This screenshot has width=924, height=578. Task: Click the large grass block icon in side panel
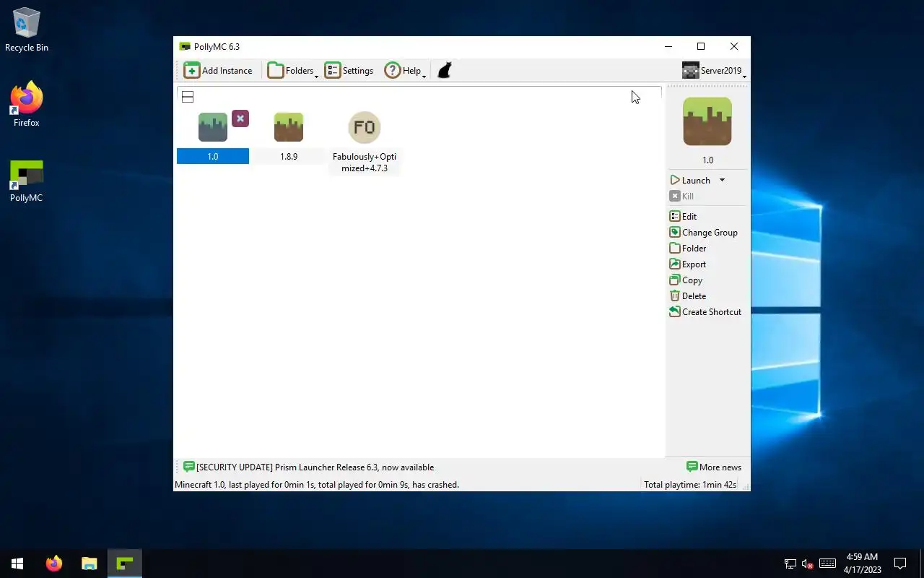click(707, 121)
